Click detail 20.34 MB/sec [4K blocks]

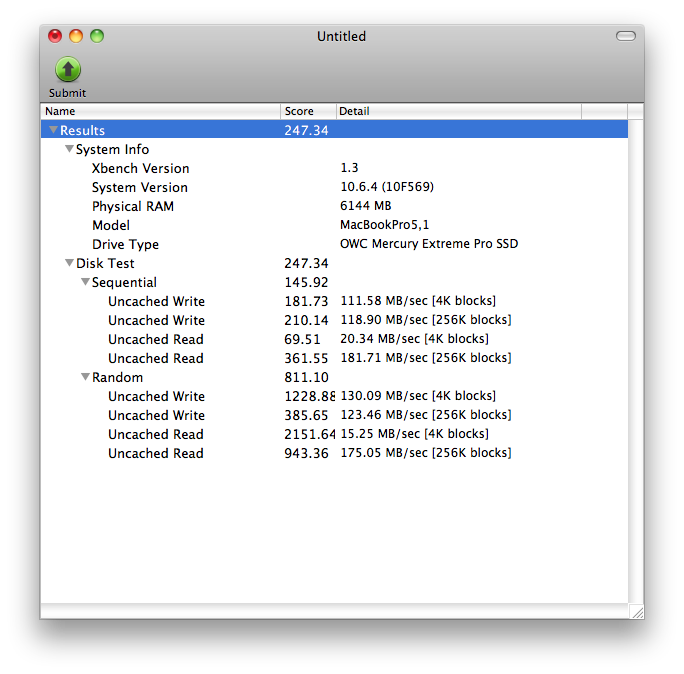tap(414, 339)
